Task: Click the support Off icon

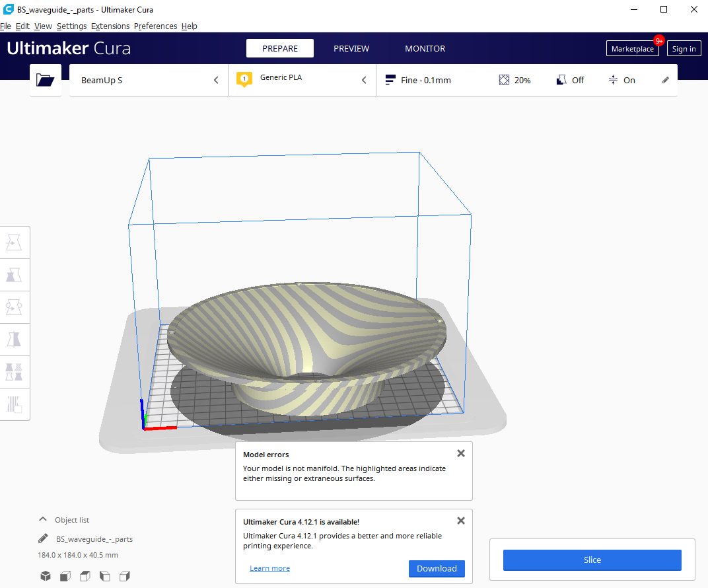Action: 561,80
